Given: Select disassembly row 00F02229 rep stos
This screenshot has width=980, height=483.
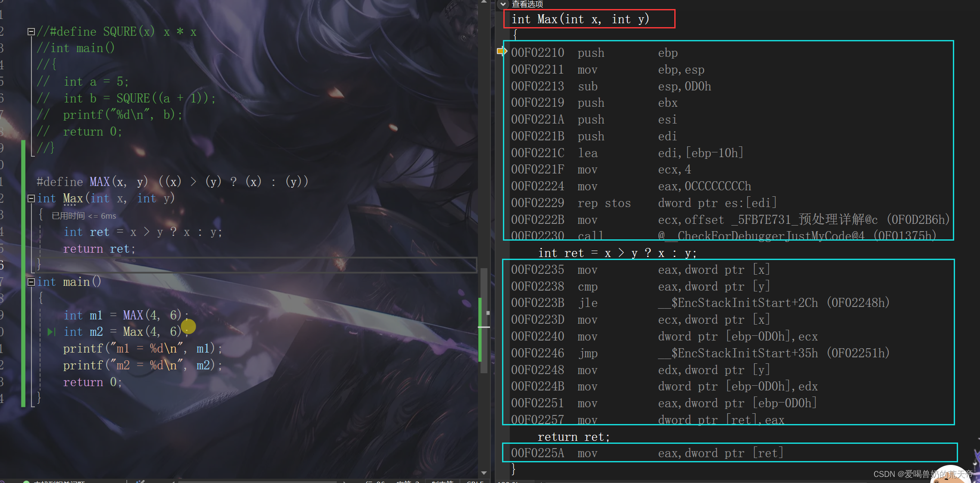Looking at the screenshot, I should (x=644, y=203).
